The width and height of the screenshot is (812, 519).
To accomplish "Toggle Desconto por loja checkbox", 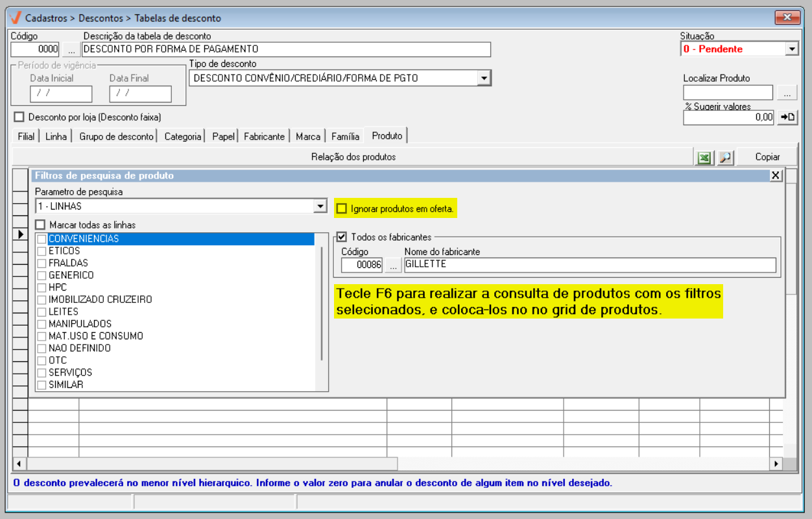I will click(x=19, y=117).
